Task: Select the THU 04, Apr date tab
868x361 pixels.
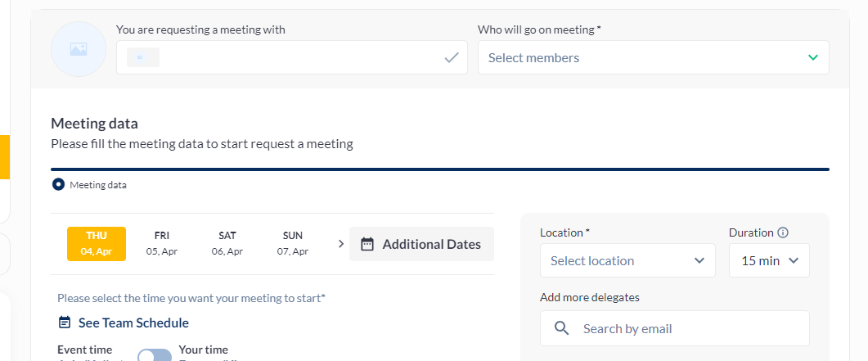Action: (97, 243)
